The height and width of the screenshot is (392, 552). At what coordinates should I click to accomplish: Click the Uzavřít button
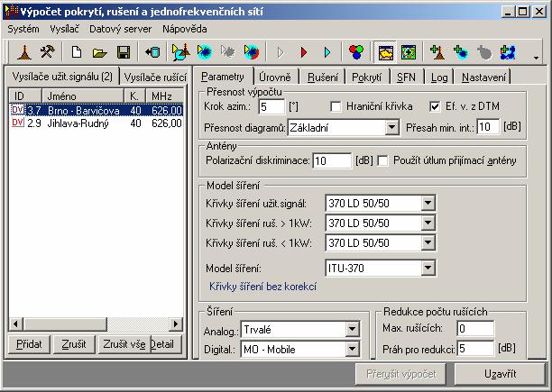pos(501,374)
